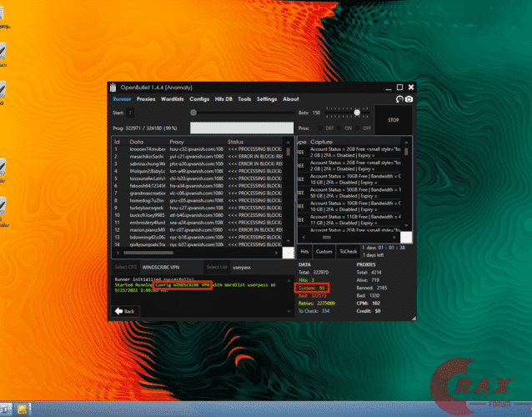
Task: Select row with proxy sea-a24.ipvanish.com
Action: 198,223
